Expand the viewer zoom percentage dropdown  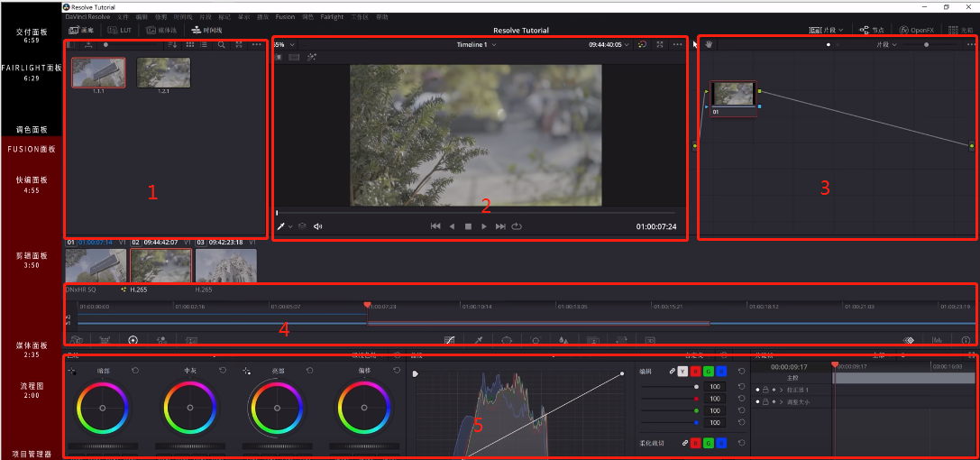[x=284, y=45]
